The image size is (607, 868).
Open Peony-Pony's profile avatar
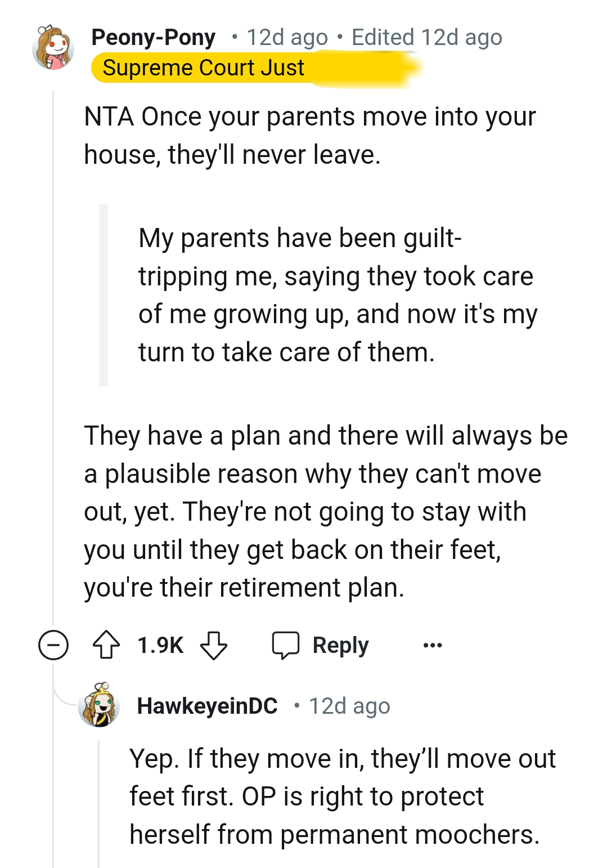click(x=55, y=49)
